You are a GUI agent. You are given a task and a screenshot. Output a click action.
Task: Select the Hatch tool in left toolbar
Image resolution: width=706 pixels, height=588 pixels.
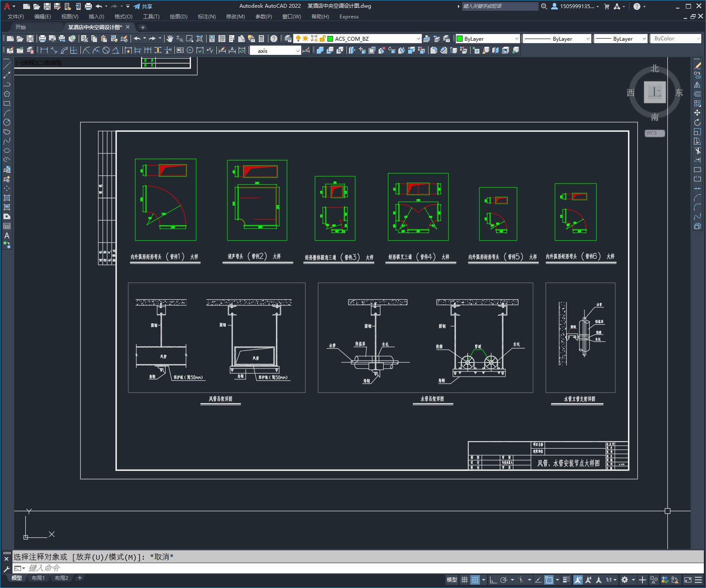tap(7, 198)
